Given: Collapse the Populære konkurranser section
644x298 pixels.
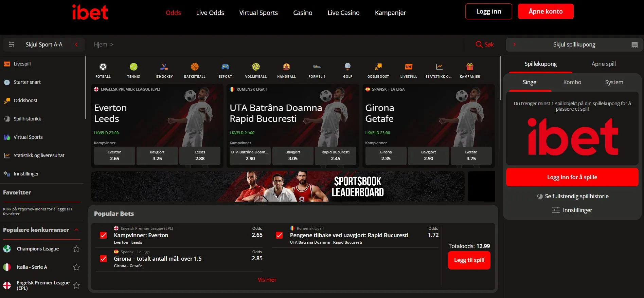Looking at the screenshot, I should click(x=76, y=230).
